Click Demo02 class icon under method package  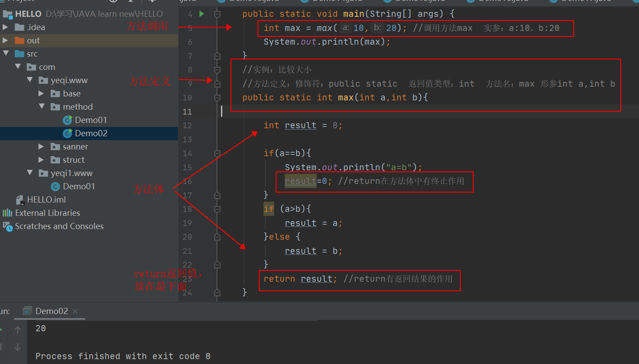coord(67,133)
